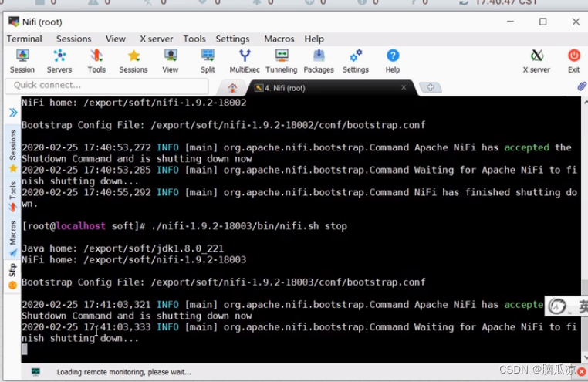This screenshot has width=588, height=382.
Task: Open the View toolbar icon
Action: tap(171, 61)
